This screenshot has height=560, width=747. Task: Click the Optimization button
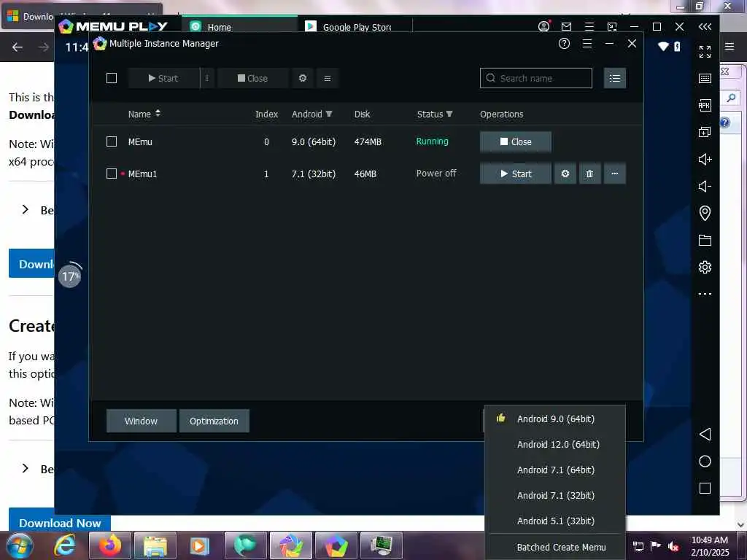tap(214, 421)
